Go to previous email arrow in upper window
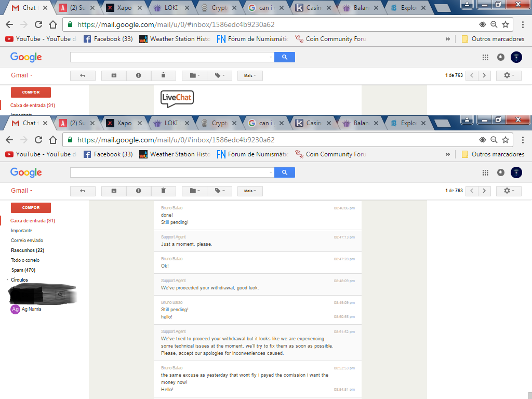 472,75
